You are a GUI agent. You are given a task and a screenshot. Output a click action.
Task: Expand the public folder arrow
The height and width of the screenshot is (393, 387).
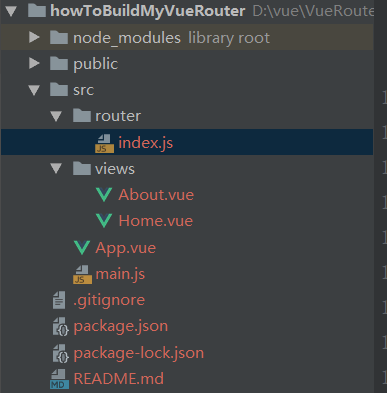coord(34,63)
